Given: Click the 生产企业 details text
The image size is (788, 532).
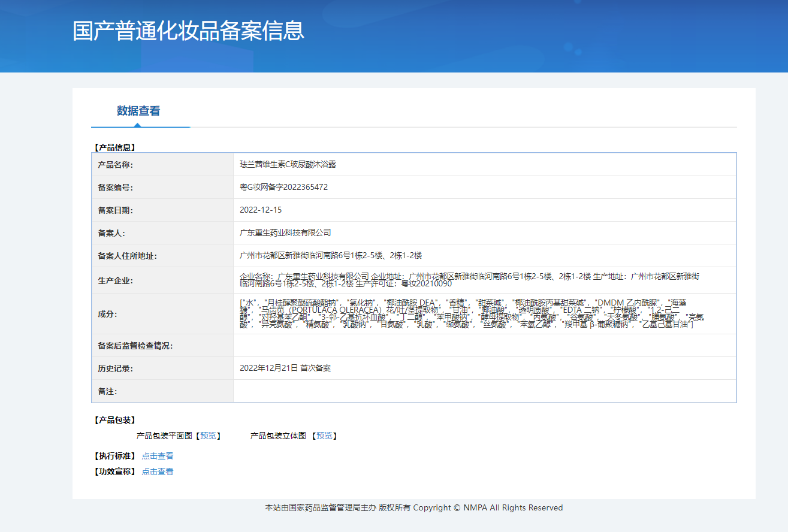Looking at the screenshot, I should tap(467, 280).
